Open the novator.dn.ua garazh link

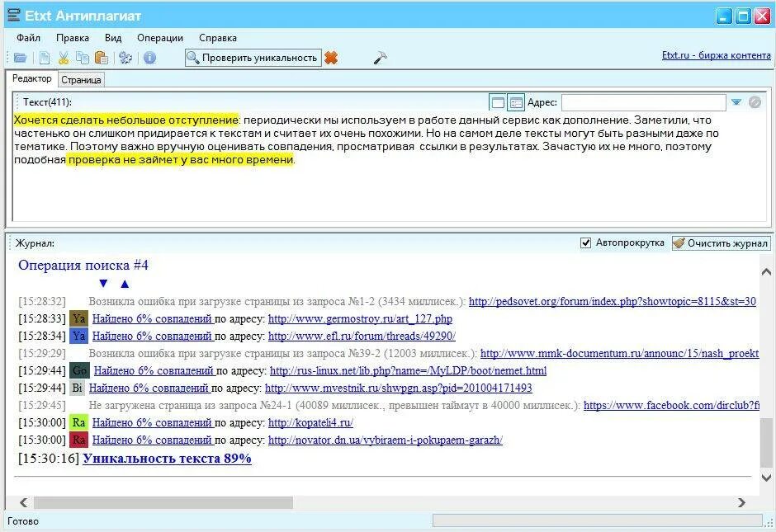(386, 440)
